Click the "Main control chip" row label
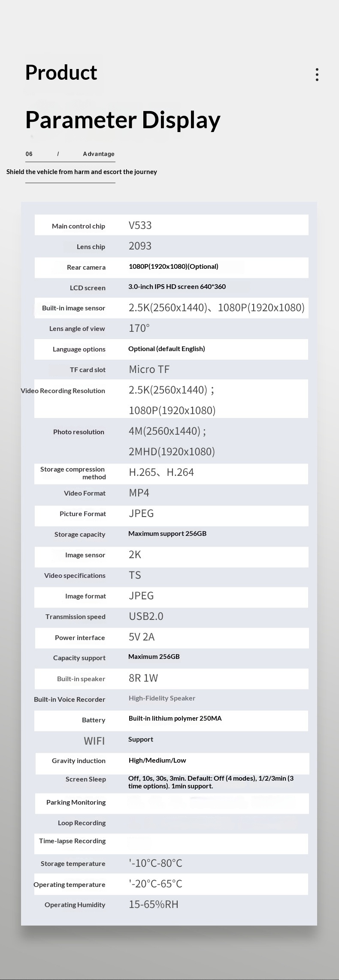Image resolution: width=339 pixels, height=980 pixels. point(79,226)
